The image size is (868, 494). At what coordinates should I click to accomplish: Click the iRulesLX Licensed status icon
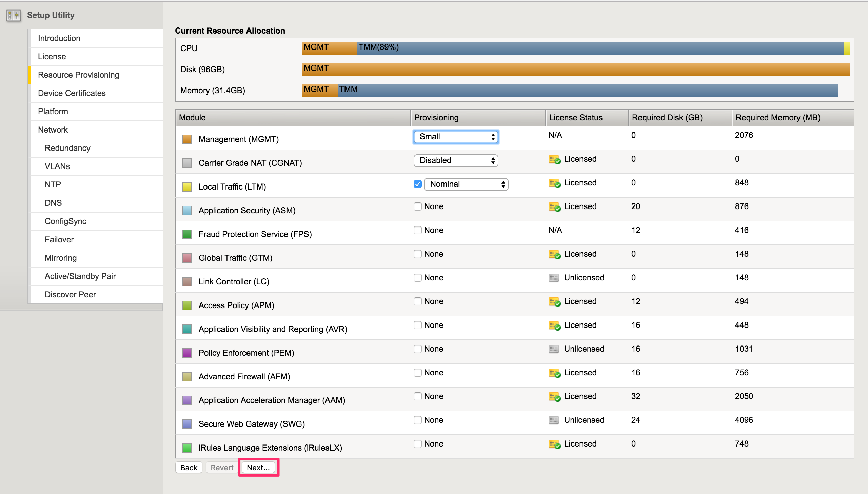pyautogui.click(x=554, y=444)
